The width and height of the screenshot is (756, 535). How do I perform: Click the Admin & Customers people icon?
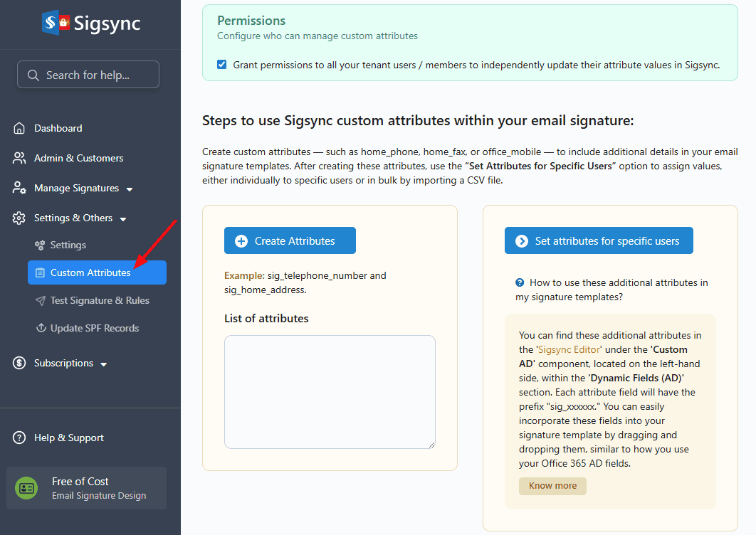click(x=19, y=158)
